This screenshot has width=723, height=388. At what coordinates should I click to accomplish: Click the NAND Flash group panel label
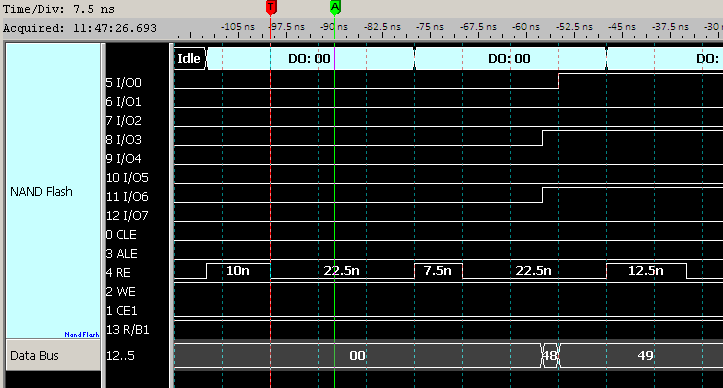click(41, 191)
